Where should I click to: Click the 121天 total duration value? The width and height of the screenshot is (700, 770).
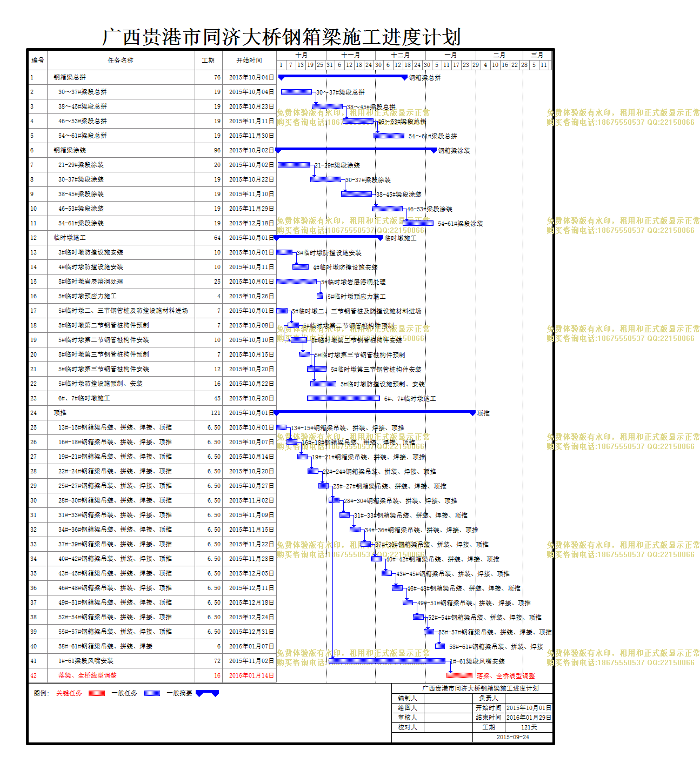[x=529, y=727]
